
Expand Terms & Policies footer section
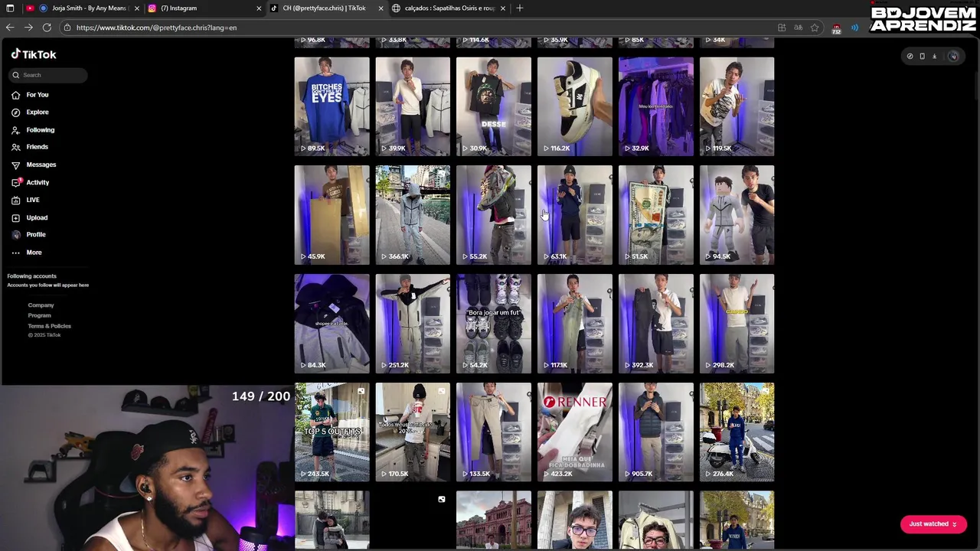pos(49,326)
